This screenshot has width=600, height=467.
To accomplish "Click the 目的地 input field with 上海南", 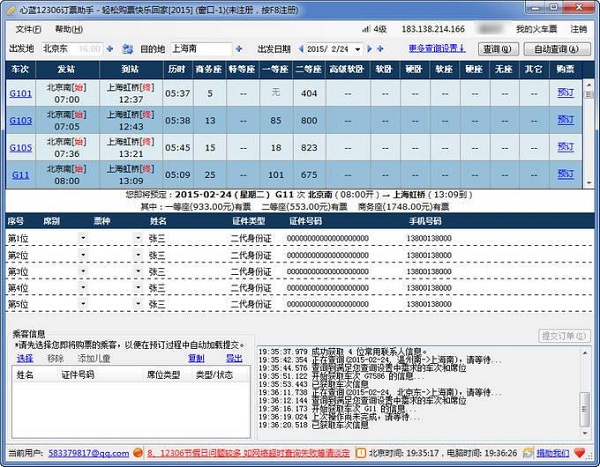I will click(x=199, y=48).
